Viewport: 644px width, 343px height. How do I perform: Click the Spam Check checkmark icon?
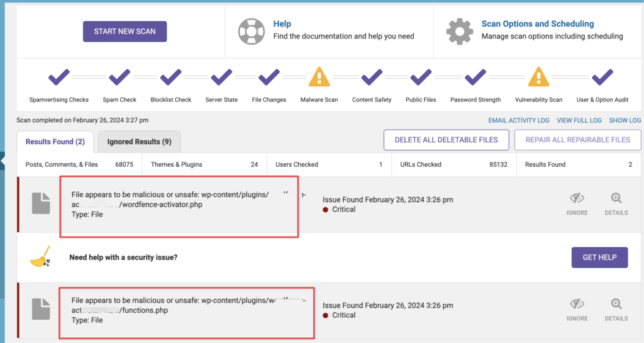click(x=119, y=77)
